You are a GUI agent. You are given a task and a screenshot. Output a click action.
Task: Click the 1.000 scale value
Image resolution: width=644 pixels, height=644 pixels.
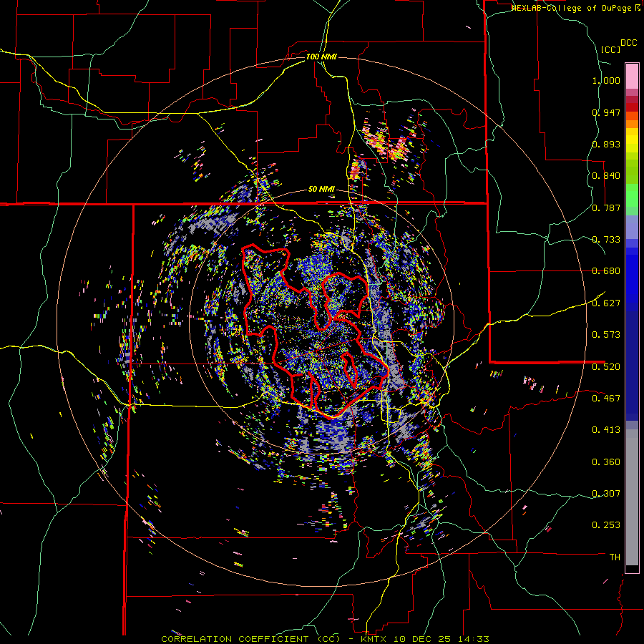point(606,81)
